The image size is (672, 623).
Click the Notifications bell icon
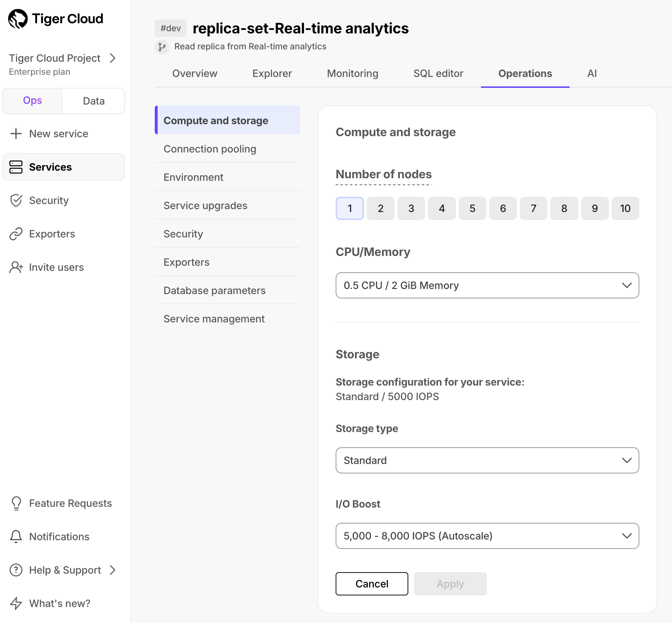click(x=16, y=537)
